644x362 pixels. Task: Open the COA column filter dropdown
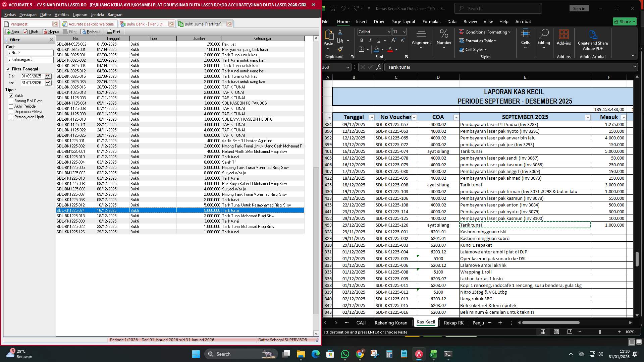[x=456, y=117]
